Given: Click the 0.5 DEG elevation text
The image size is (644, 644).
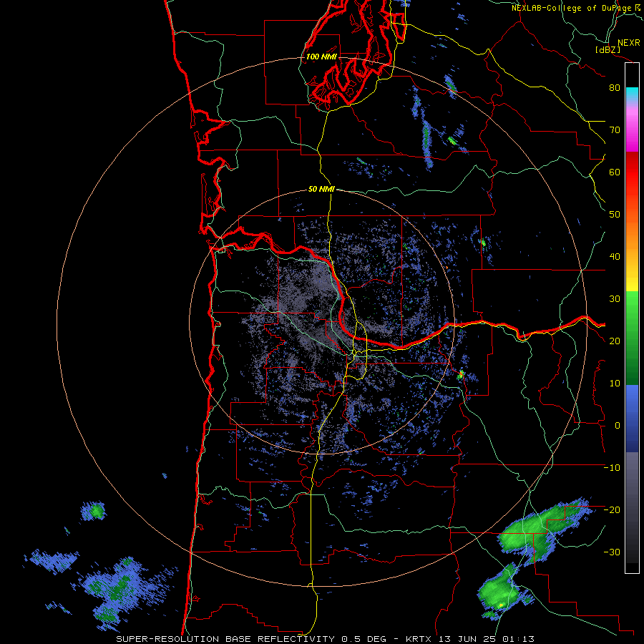Looking at the screenshot, I should click(x=364, y=639).
